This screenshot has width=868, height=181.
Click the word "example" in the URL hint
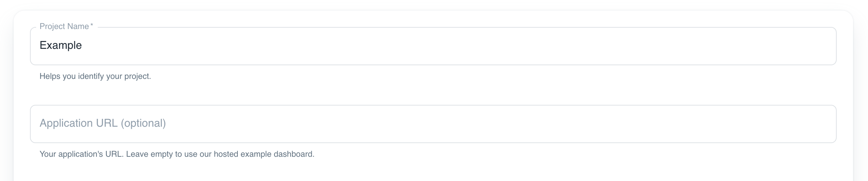255,154
